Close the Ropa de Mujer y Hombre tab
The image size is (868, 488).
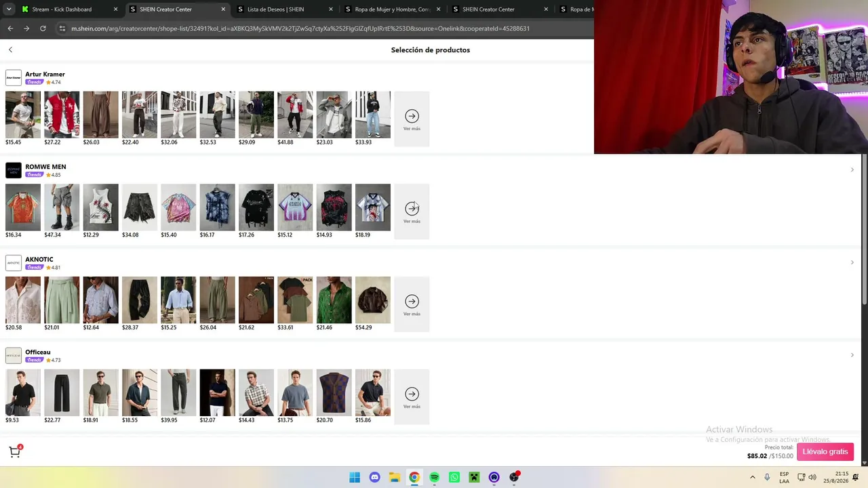(438, 9)
